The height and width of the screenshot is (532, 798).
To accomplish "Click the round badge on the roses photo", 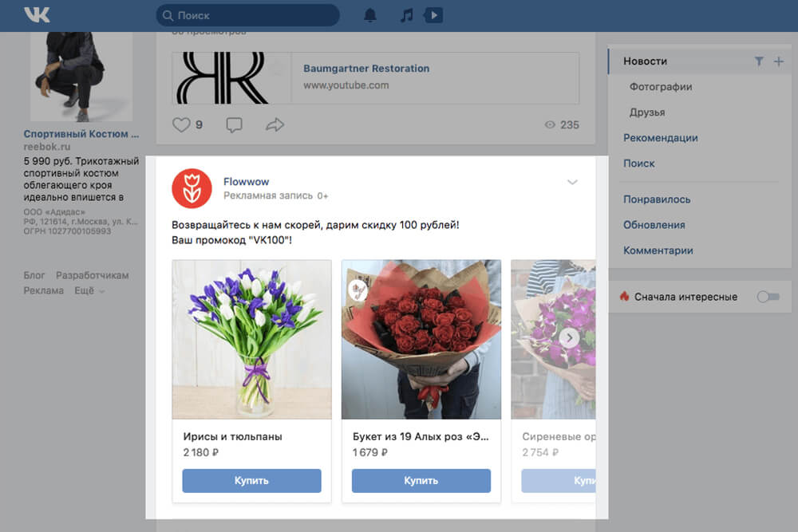I will 358,290.
